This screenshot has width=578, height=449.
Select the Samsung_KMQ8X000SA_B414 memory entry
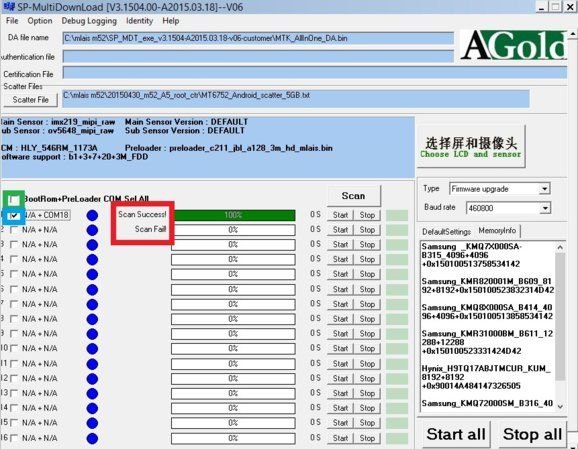(487, 312)
